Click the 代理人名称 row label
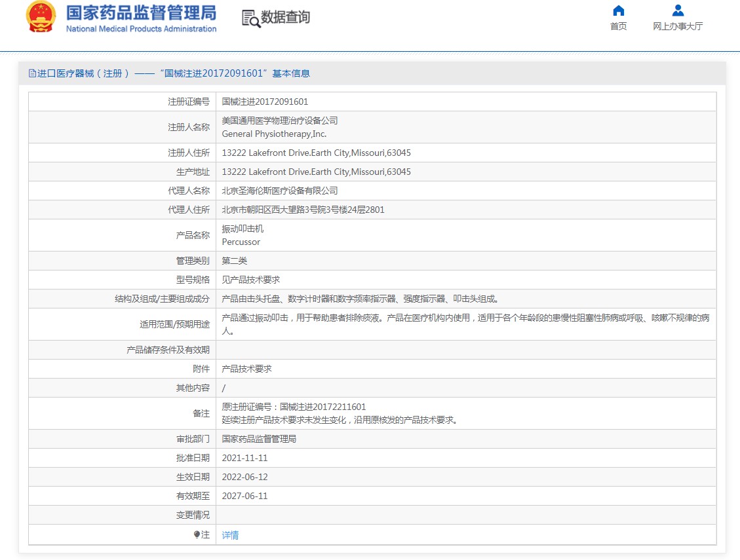Screen dimensions: 740x560 click(x=189, y=191)
